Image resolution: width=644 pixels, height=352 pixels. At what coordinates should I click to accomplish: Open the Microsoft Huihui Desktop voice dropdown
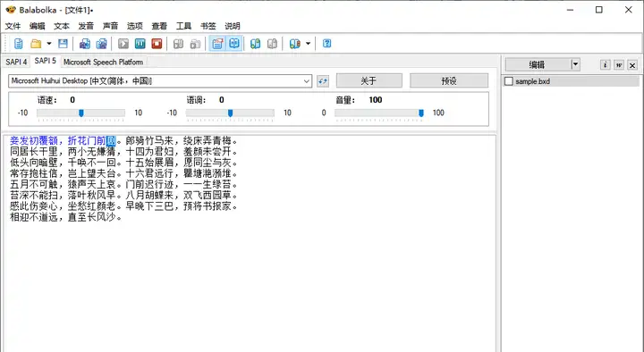(160, 80)
